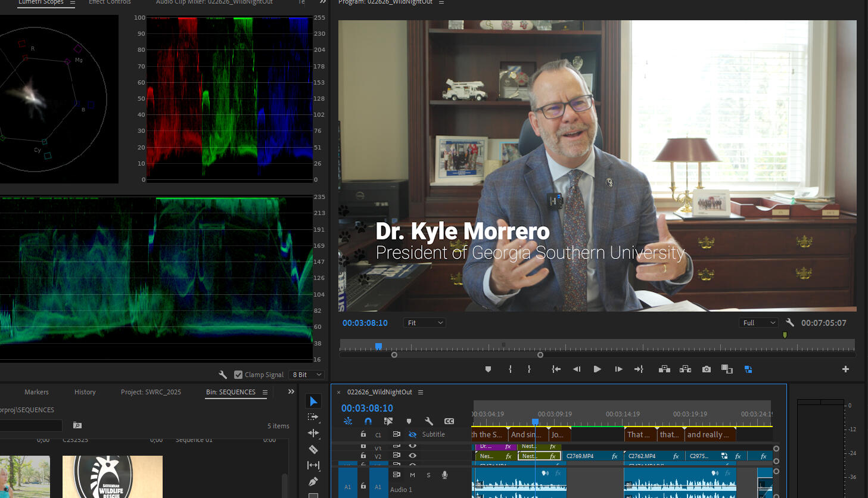Click the Export Frame camera icon
The height and width of the screenshot is (498, 868).
tap(706, 369)
